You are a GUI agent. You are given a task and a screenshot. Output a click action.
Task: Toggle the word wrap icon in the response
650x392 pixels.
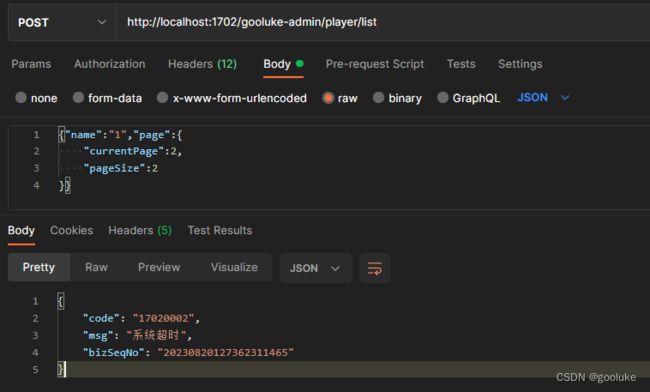[374, 268]
